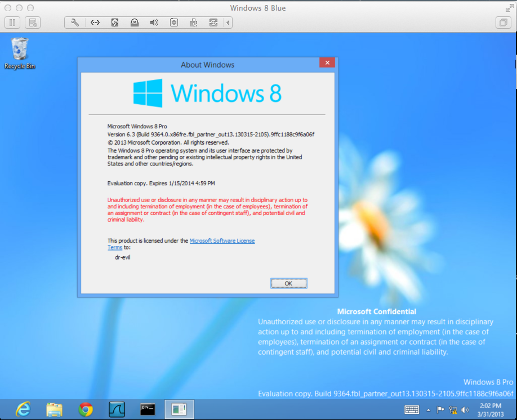Click the Evaluation copy expiry text

pyautogui.click(x=161, y=184)
